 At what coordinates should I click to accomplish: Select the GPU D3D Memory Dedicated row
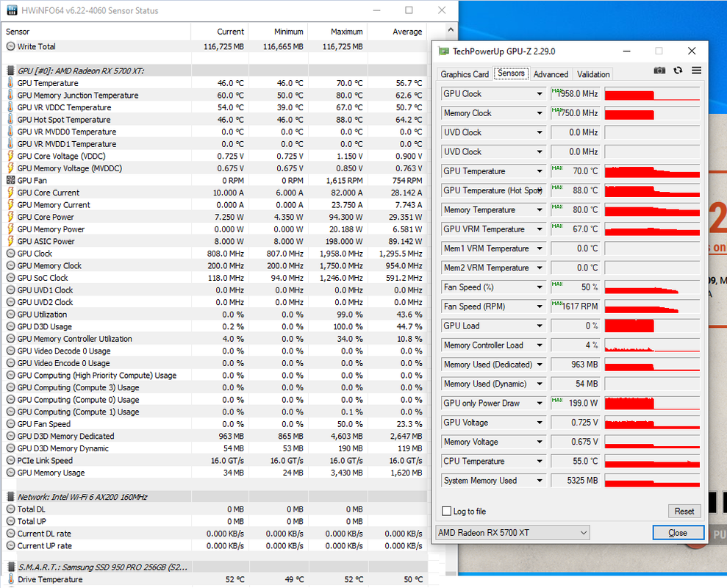(x=214, y=436)
